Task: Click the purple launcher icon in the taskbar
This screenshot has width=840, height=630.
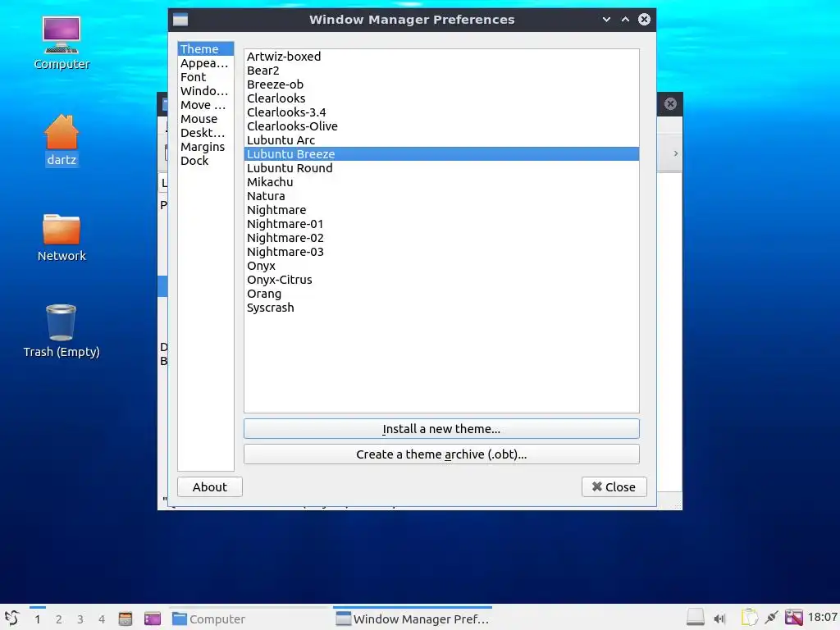Action: (x=152, y=619)
